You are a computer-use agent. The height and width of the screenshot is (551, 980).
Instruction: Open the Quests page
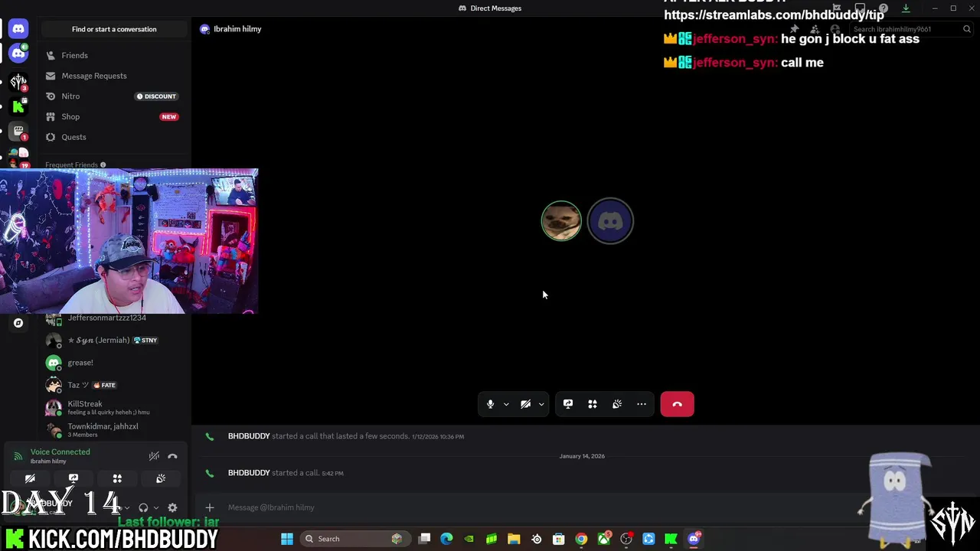coord(114,137)
